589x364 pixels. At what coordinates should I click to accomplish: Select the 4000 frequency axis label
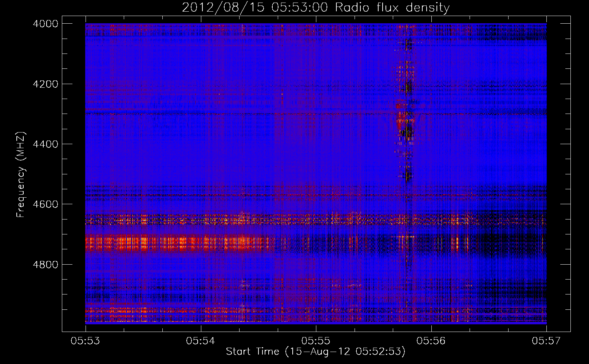[x=46, y=24]
